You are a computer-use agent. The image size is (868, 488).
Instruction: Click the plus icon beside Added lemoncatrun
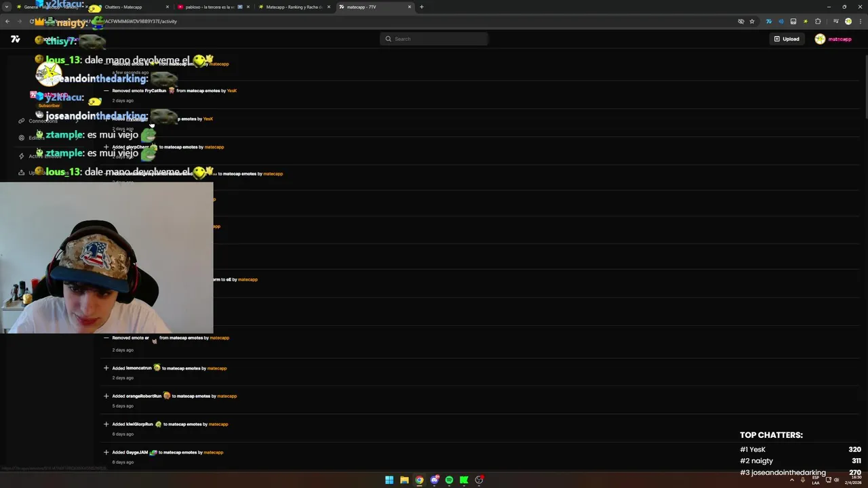tap(106, 368)
